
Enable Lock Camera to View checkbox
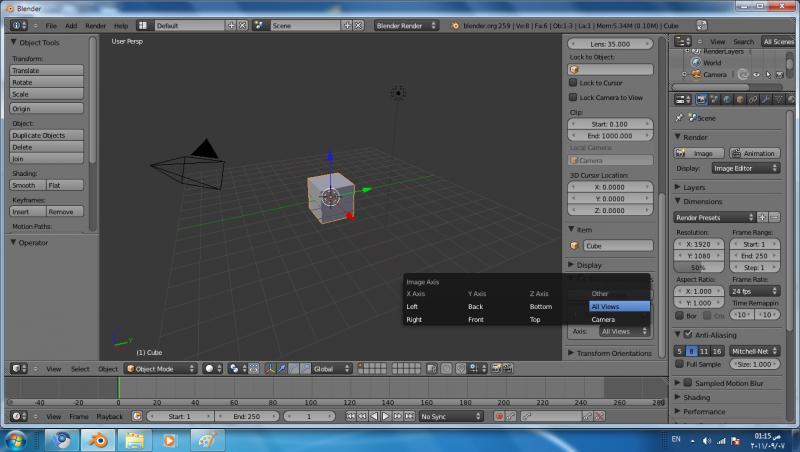(x=573, y=97)
